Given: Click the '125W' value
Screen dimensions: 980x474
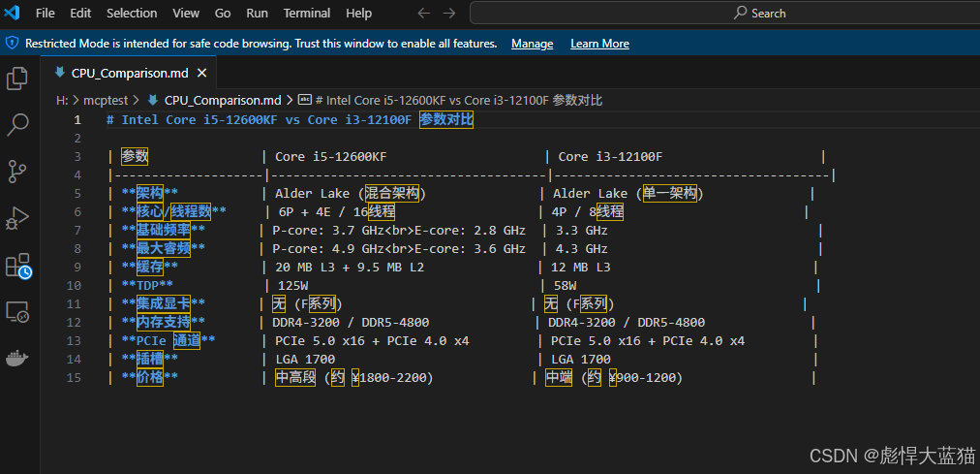Looking at the screenshot, I should point(293,286).
